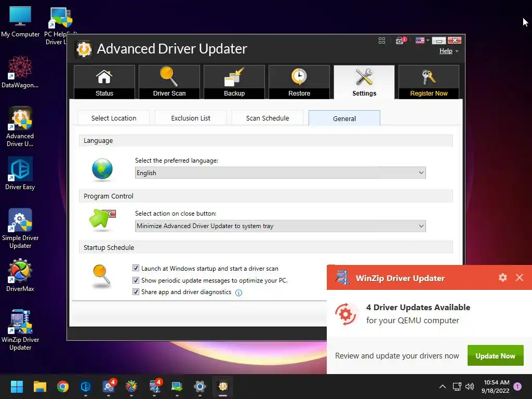Click Register Now key tab
This screenshot has height=399, width=532.
(429, 82)
